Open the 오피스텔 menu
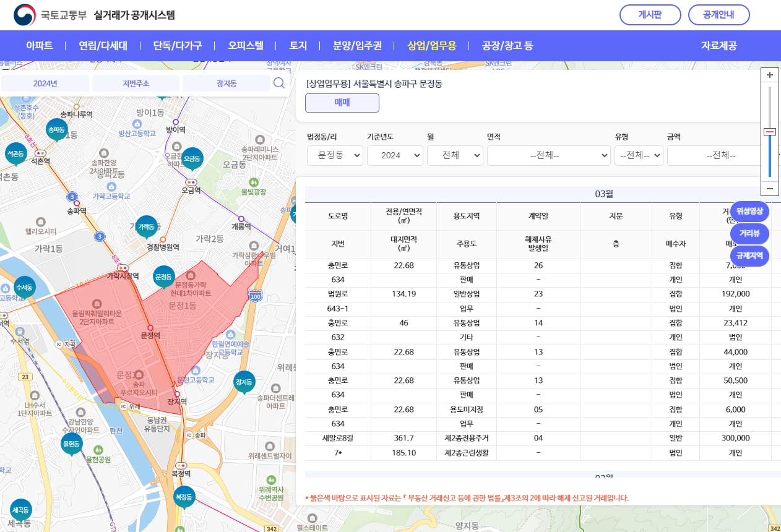 246,46
